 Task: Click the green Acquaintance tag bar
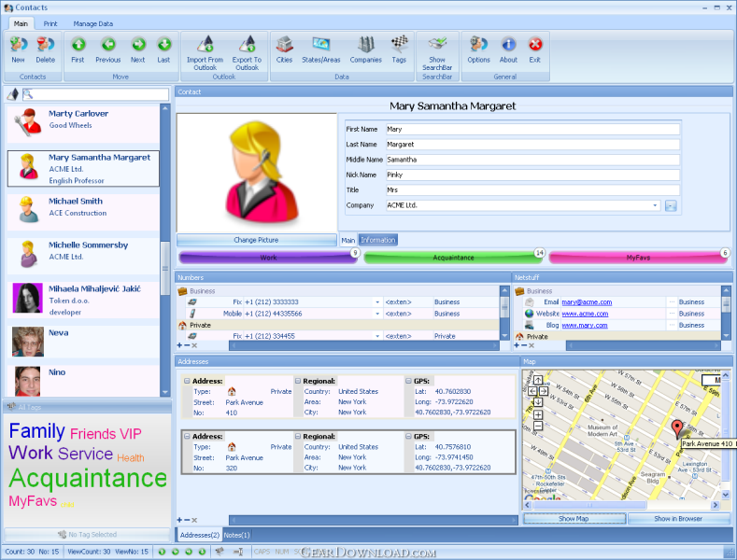[x=454, y=258]
